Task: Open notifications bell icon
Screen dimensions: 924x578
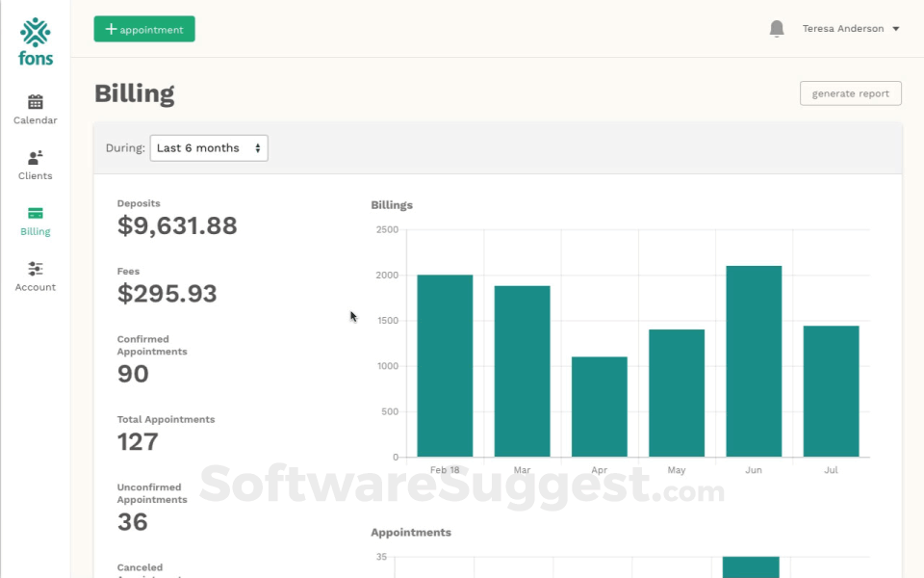Action: [x=777, y=29]
